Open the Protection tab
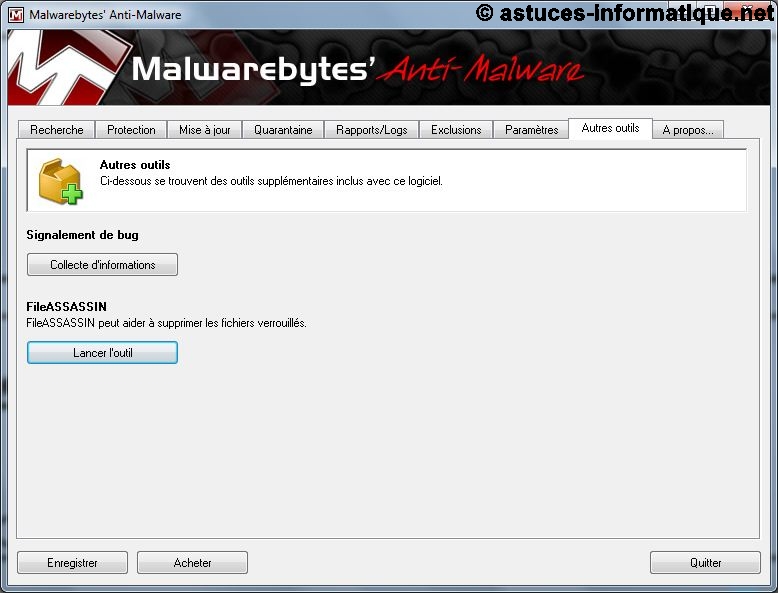Screen dimensions: 778x593 131,130
